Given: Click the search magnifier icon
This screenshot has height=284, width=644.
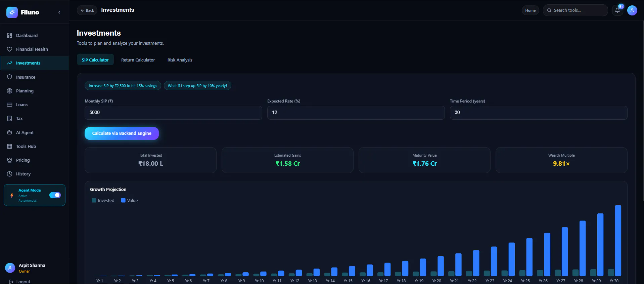Looking at the screenshot, I should (549, 10).
